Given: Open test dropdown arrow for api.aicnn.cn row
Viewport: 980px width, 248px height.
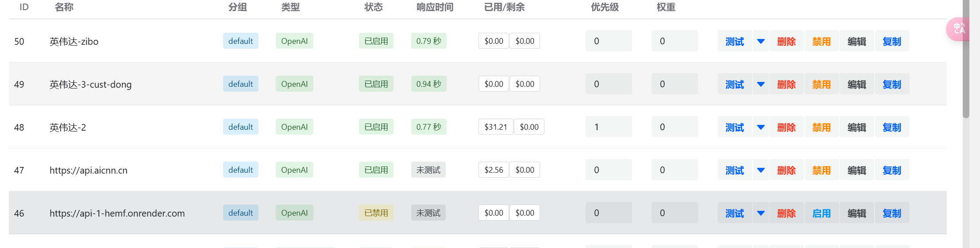Looking at the screenshot, I should click(761, 170).
